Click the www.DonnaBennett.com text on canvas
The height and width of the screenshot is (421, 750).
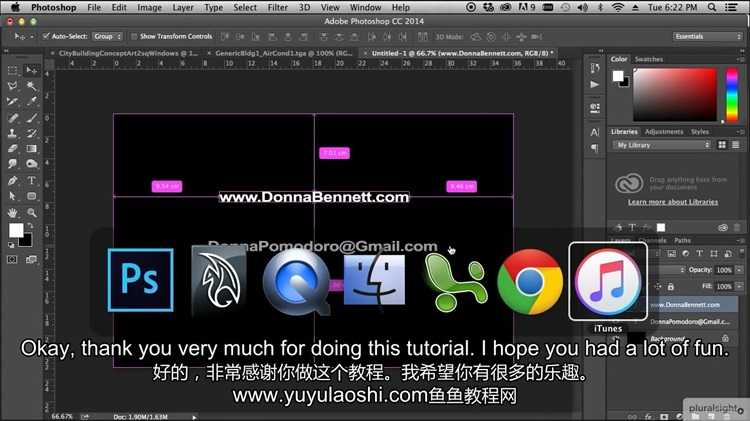tap(314, 197)
